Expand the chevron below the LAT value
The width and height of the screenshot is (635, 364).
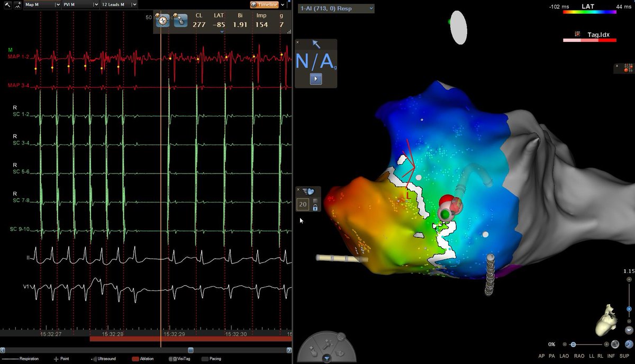[x=222, y=32]
